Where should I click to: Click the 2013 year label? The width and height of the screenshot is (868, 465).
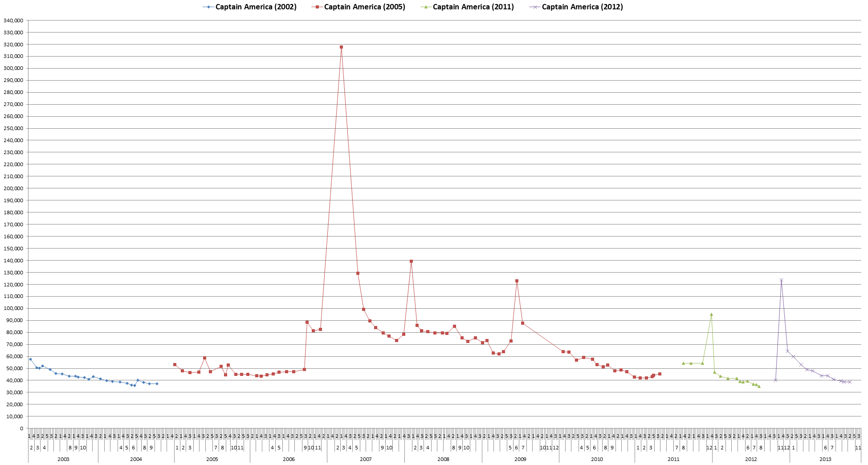pyautogui.click(x=825, y=459)
